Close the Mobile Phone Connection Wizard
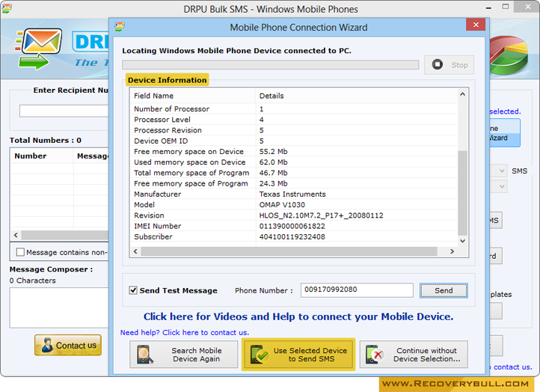Viewport: 540px width, 392px height. 476,25
